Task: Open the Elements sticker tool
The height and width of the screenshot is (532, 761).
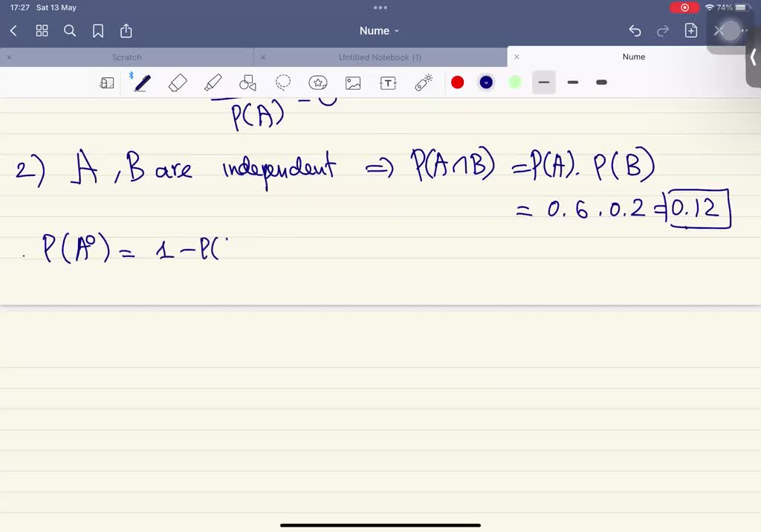Action: tap(318, 82)
